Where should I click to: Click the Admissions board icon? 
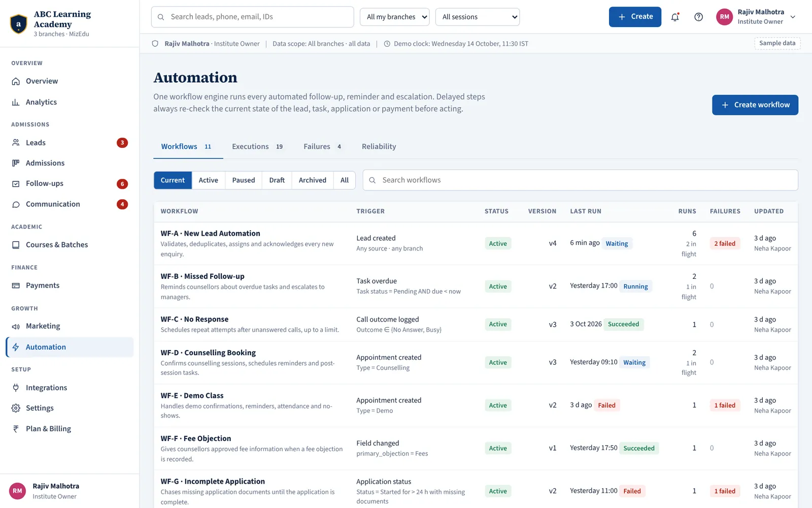[16, 163]
